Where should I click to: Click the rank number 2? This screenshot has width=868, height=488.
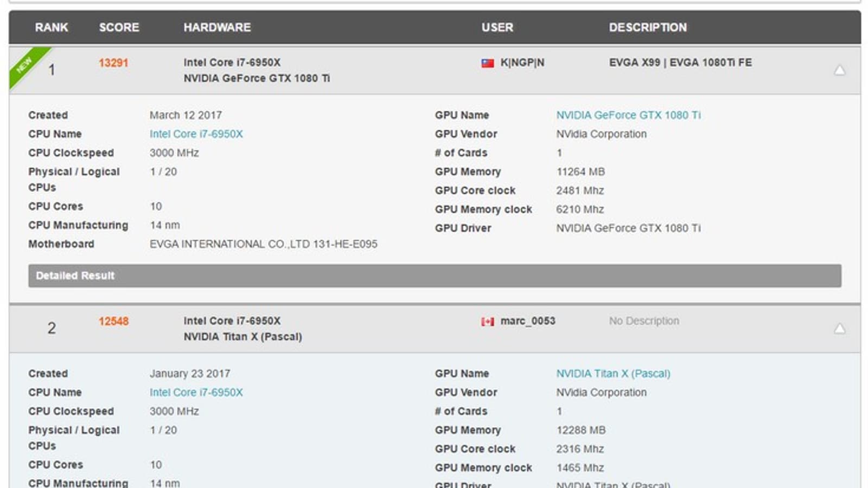52,328
